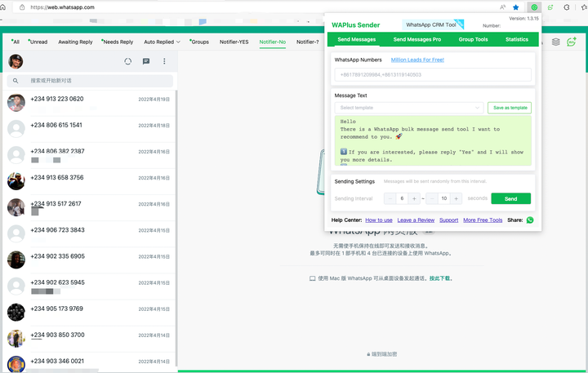The width and height of the screenshot is (588, 373).
Task: Decrease minimum sending interval from 6
Action: [390, 198]
